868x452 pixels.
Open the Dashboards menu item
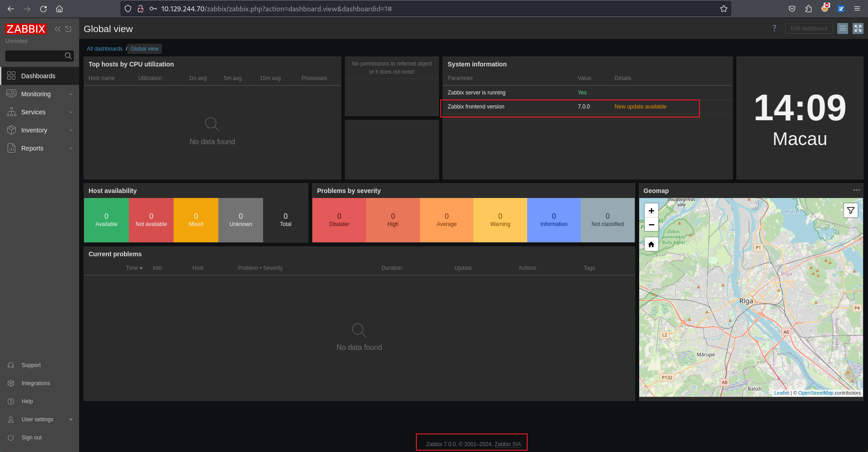39,76
